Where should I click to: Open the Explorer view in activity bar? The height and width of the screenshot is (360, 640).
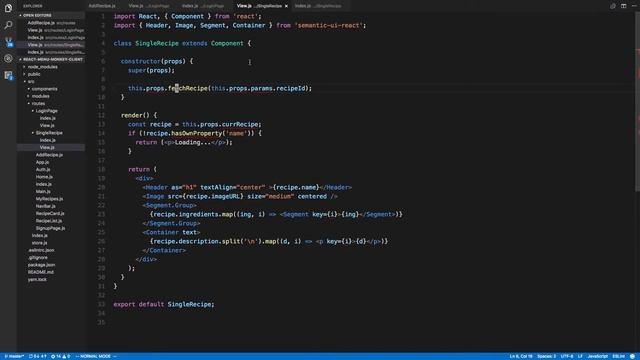(8, 8)
